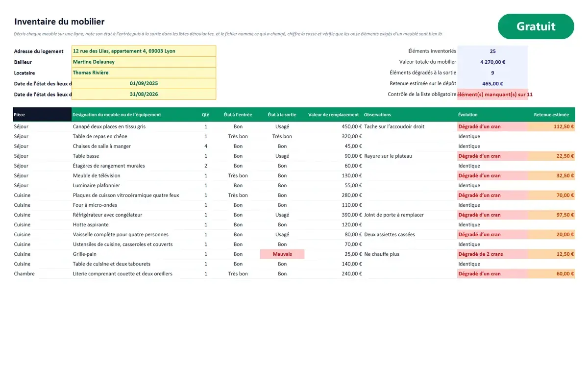Select replacement value 450,00 €
Viewport: 588px width, 392px height.
[x=334, y=126]
